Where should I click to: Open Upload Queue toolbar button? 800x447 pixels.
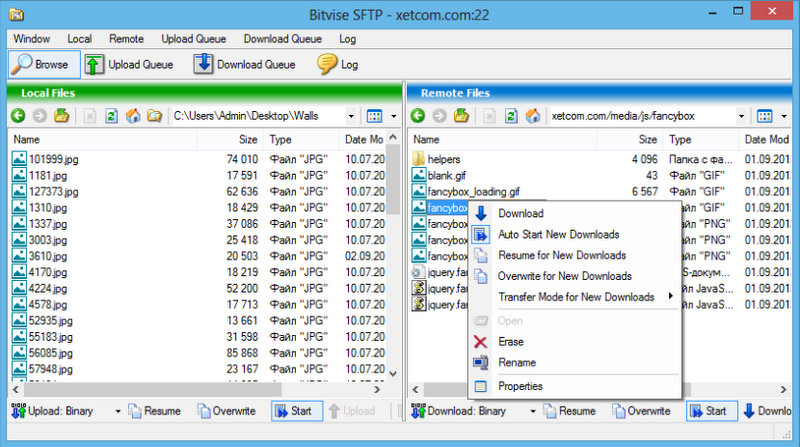pyautogui.click(x=129, y=64)
